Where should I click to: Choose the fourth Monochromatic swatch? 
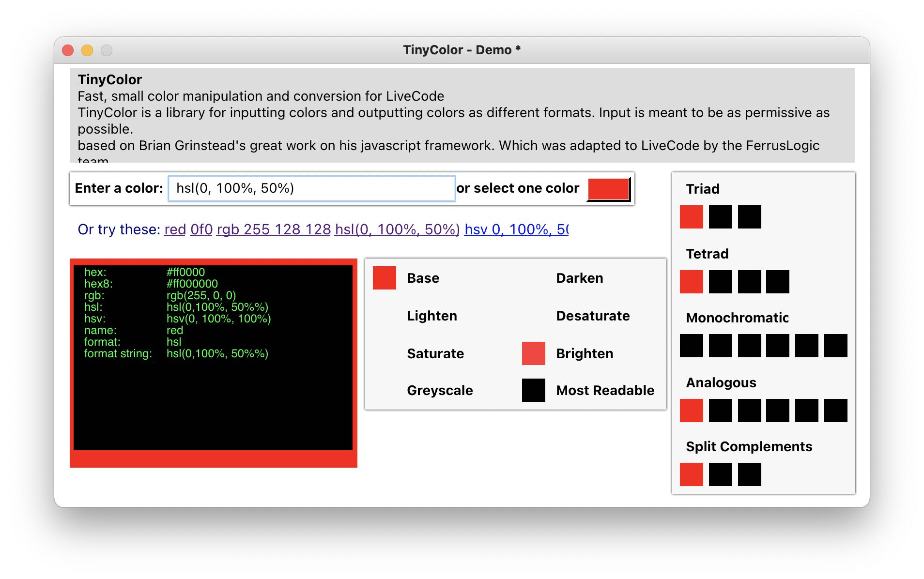click(778, 346)
